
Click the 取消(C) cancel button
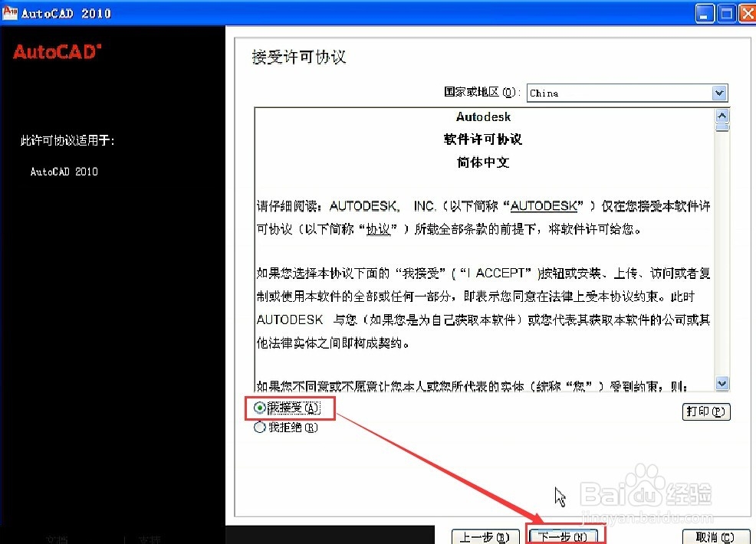[715, 536]
